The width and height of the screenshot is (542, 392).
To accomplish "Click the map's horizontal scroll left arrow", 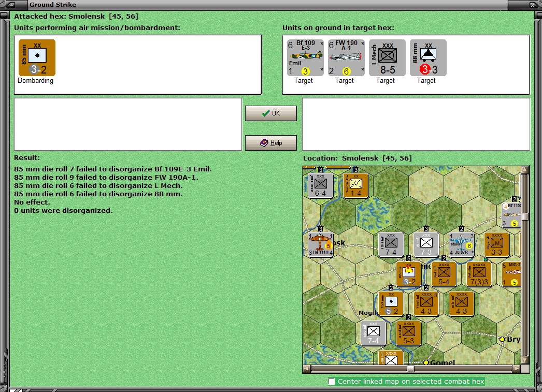I will 306,369.
